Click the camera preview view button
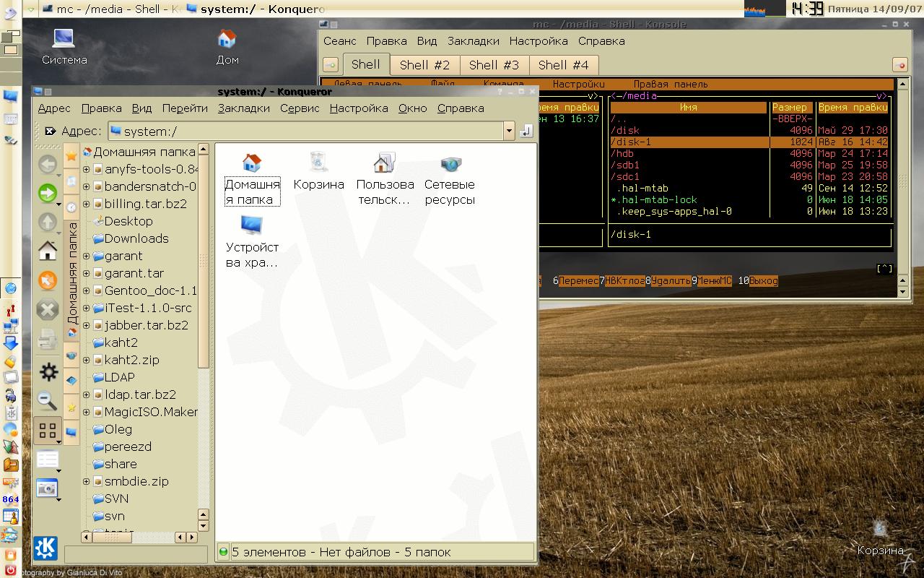The image size is (924, 578). click(48, 489)
